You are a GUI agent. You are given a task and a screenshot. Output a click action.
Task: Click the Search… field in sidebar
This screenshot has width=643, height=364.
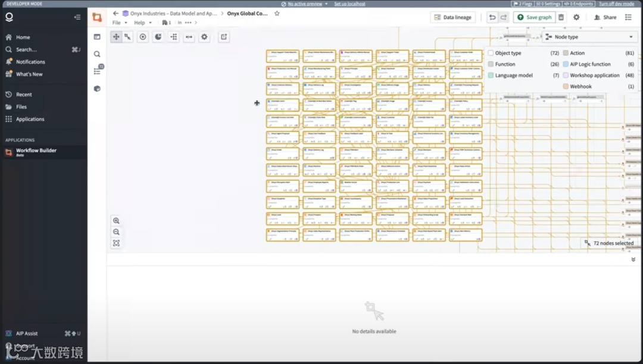tap(43, 49)
